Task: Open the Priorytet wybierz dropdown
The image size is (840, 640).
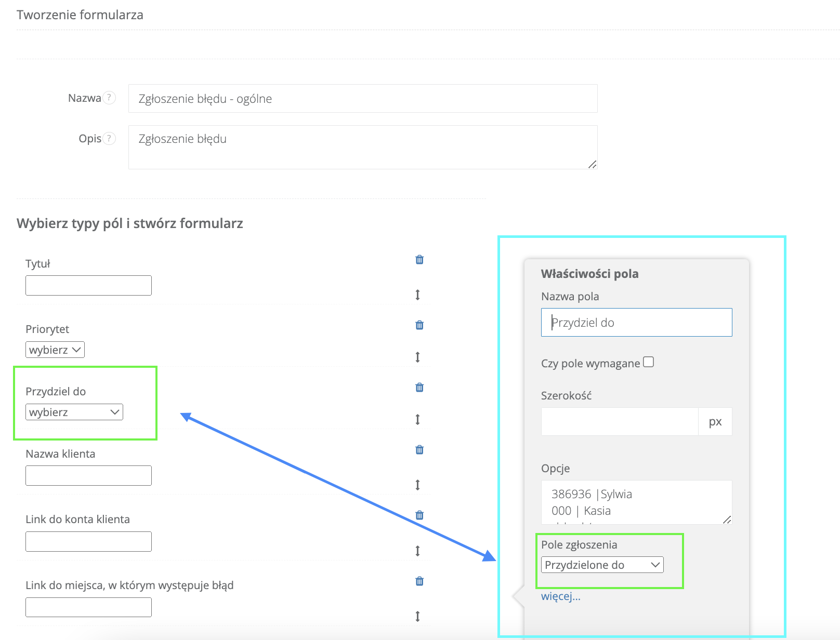Action: pyautogui.click(x=55, y=350)
